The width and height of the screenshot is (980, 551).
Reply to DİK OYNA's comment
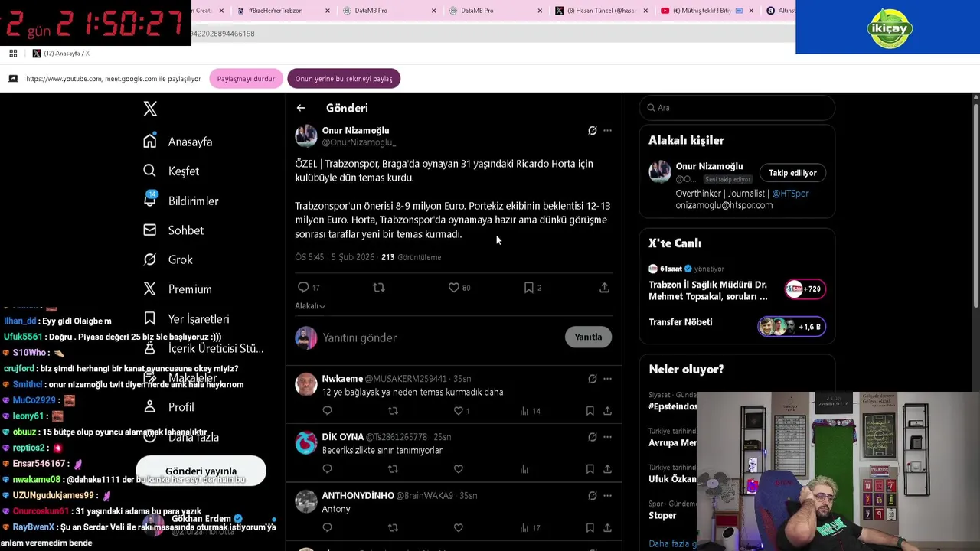(x=327, y=469)
